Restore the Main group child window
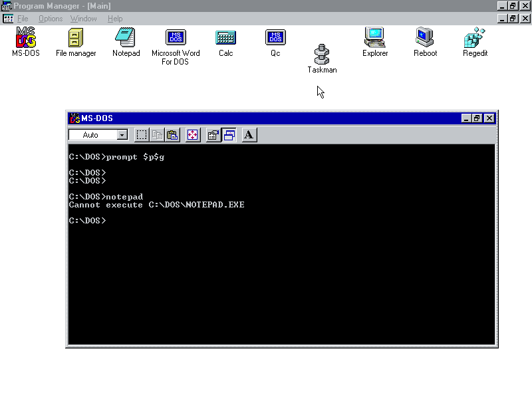 (x=513, y=19)
